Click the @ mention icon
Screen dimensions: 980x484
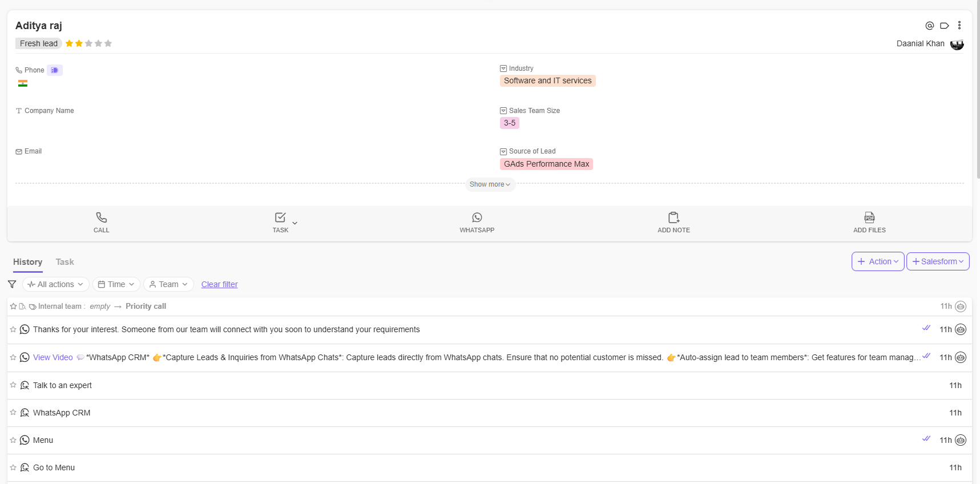pyautogui.click(x=929, y=26)
